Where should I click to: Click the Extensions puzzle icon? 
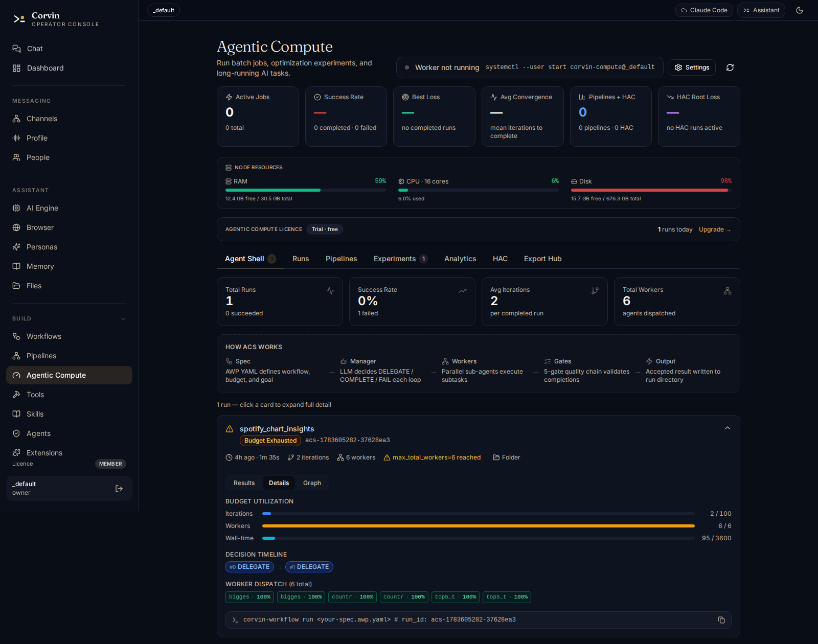point(16,453)
